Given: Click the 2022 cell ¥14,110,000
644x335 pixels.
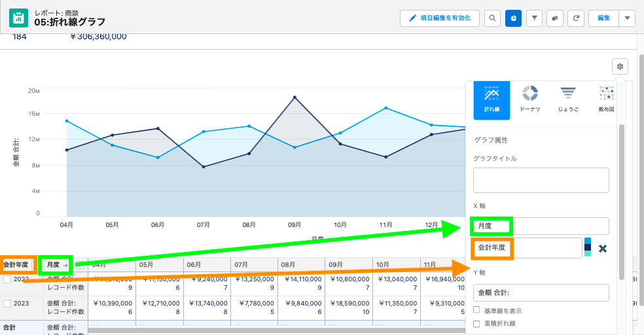Looking at the screenshot, I should 303,279.
